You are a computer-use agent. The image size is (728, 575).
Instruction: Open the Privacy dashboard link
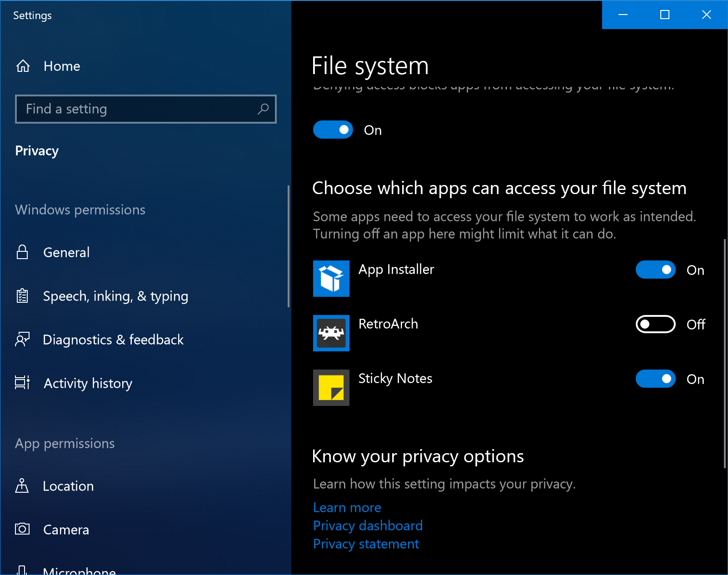(368, 525)
